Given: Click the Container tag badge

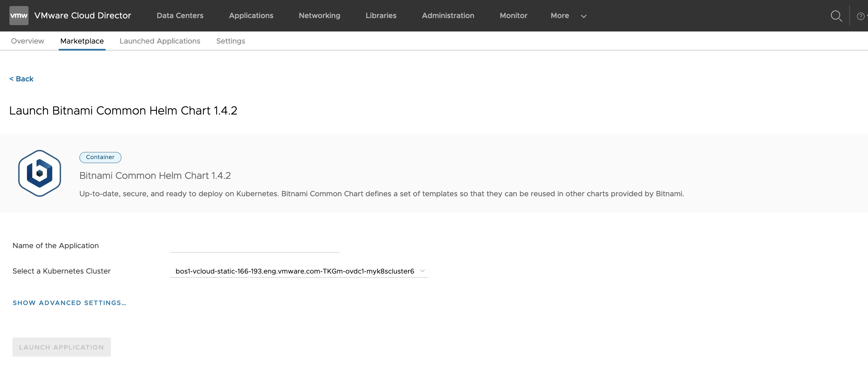Looking at the screenshot, I should pos(100,157).
